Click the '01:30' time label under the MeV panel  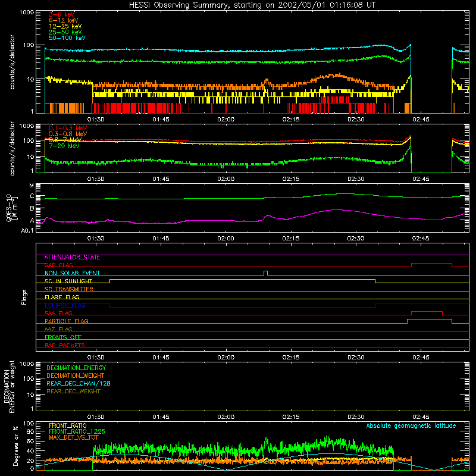pyautogui.click(x=96, y=179)
